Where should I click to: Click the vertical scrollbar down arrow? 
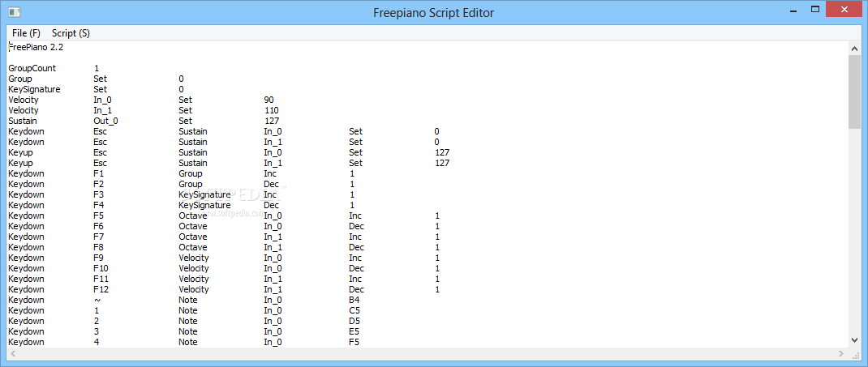coord(854,340)
